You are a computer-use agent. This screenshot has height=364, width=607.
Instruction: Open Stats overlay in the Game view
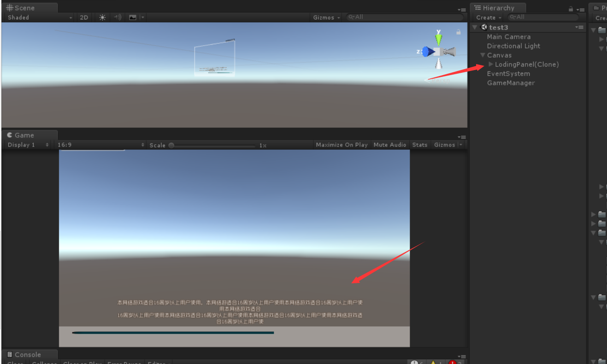[x=419, y=144]
